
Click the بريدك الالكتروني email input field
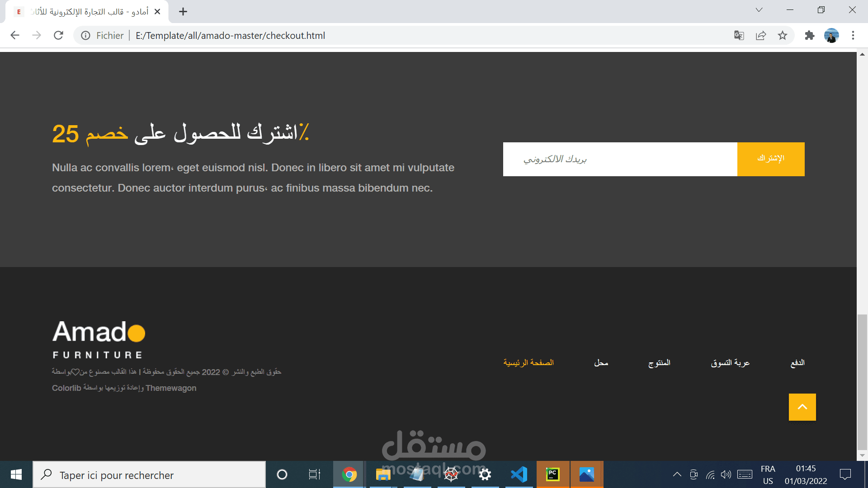coord(620,159)
